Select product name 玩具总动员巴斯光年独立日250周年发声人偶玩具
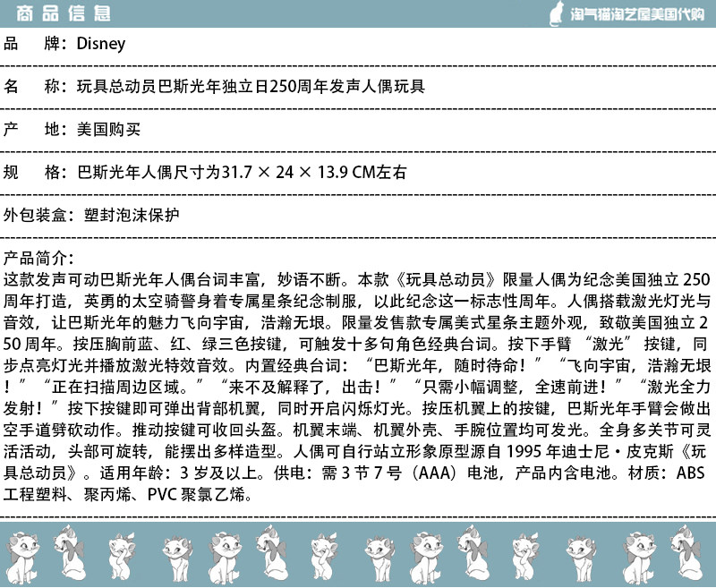 pos(251,86)
